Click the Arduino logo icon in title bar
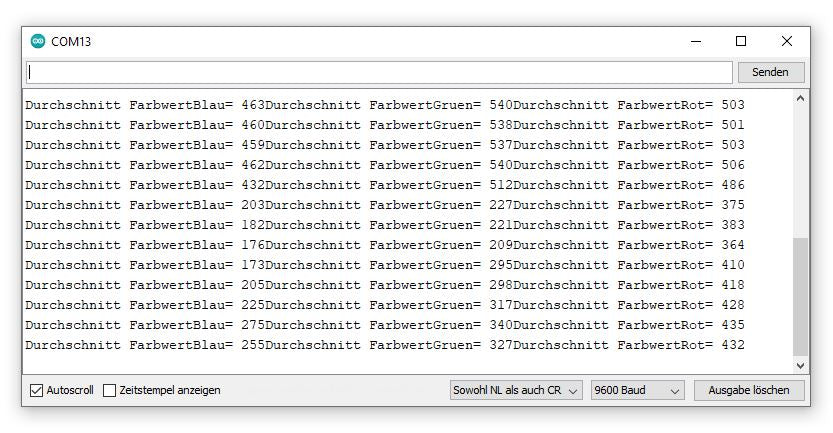 pyautogui.click(x=38, y=41)
